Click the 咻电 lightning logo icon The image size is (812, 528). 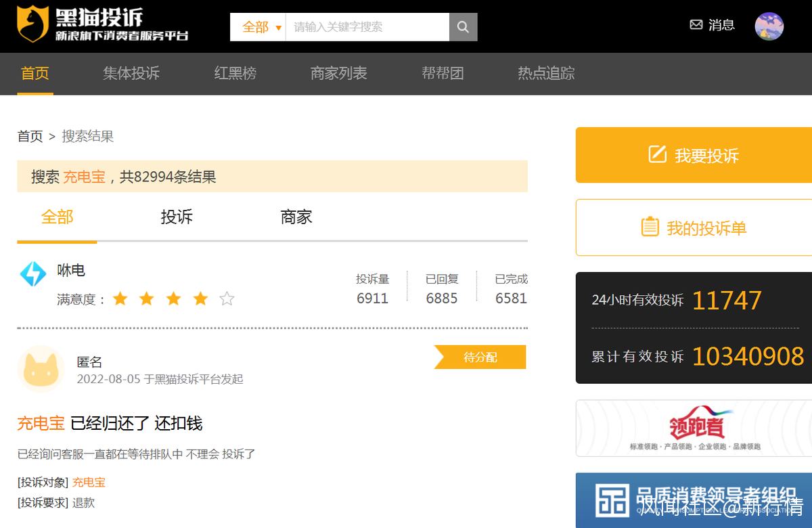coord(33,273)
